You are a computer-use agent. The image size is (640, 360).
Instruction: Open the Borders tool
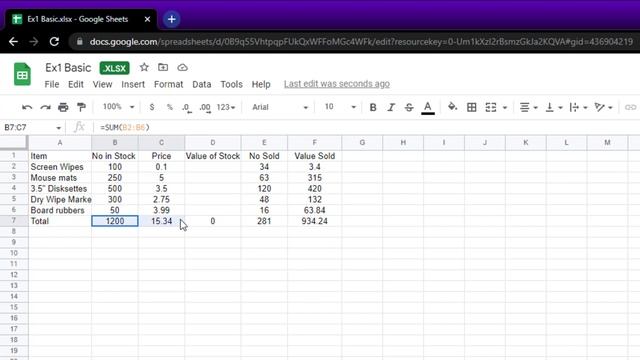(x=471, y=107)
